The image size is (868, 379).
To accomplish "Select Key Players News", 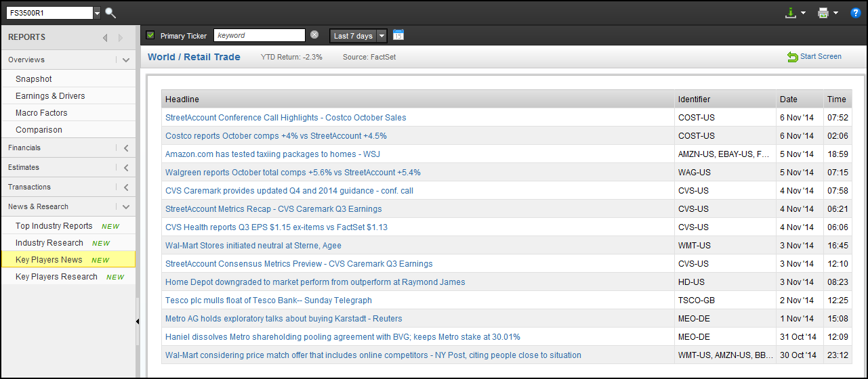I will [68, 260].
